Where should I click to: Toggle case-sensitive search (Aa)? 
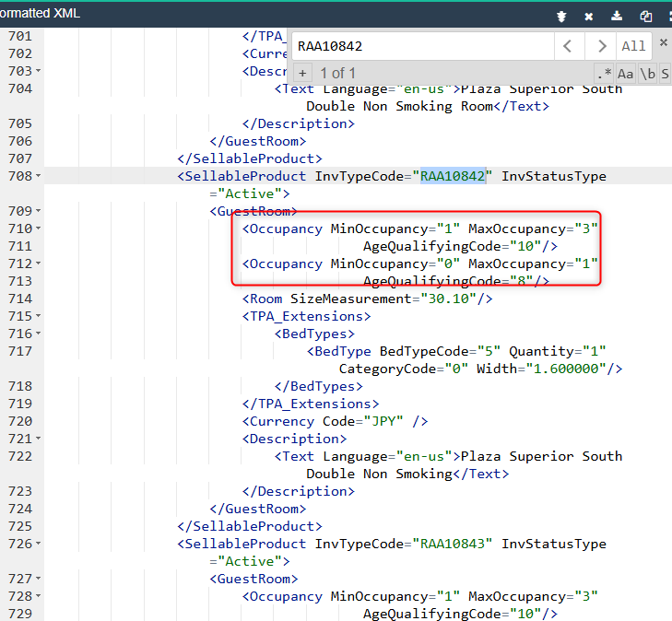[x=626, y=73]
